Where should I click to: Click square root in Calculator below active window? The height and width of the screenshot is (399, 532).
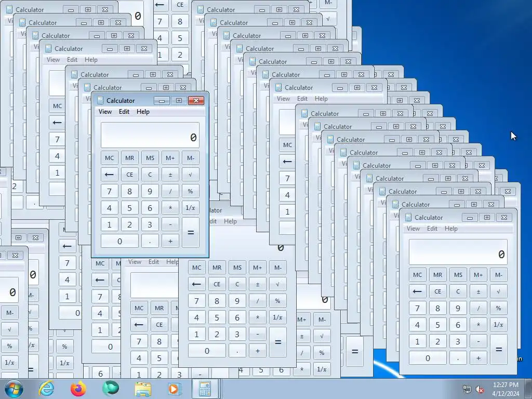(277, 284)
